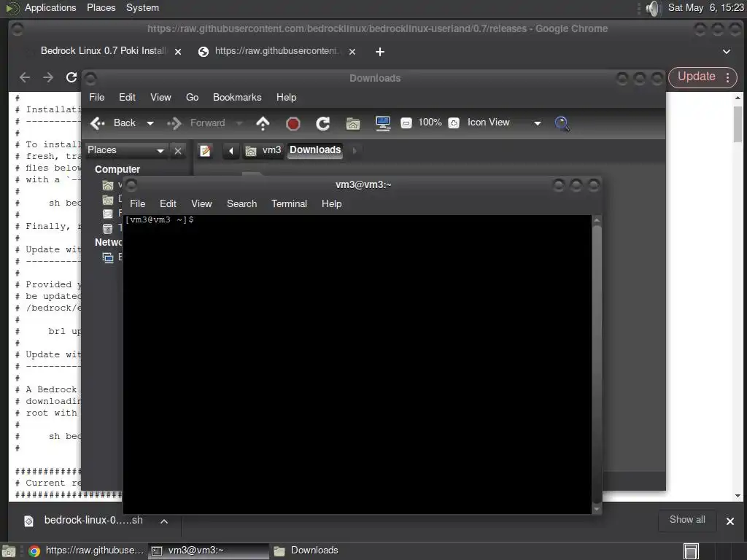Open terminal's Edit menu
747x560 pixels.
pyautogui.click(x=168, y=204)
